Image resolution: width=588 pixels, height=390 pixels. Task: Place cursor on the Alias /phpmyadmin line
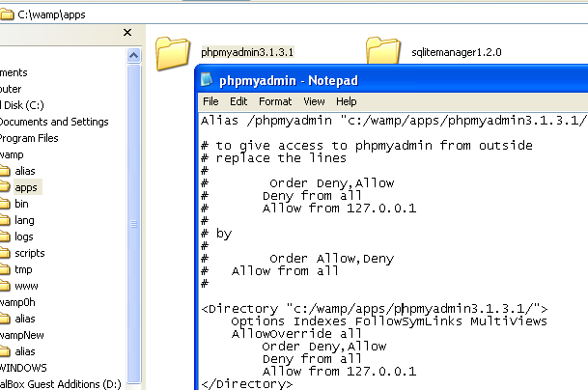coord(394,121)
